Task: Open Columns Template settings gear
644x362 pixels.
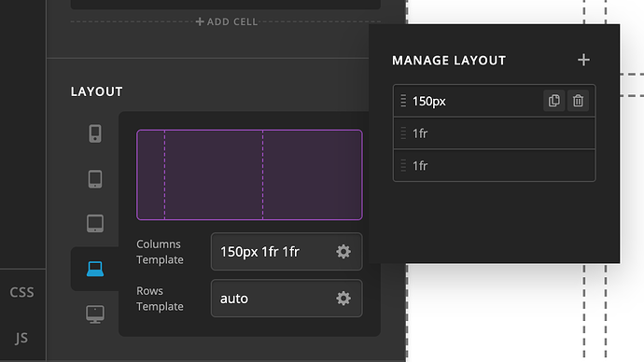Action: [343, 252]
